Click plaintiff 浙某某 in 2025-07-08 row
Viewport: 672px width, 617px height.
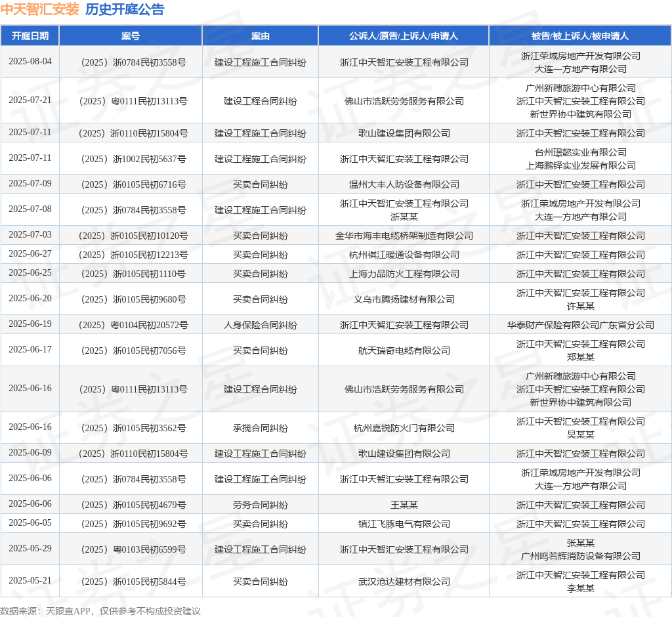[404, 217]
